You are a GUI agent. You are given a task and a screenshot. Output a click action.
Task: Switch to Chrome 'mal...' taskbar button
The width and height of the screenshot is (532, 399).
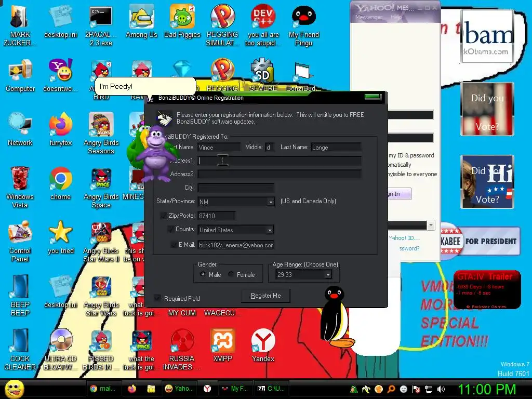[103, 389]
